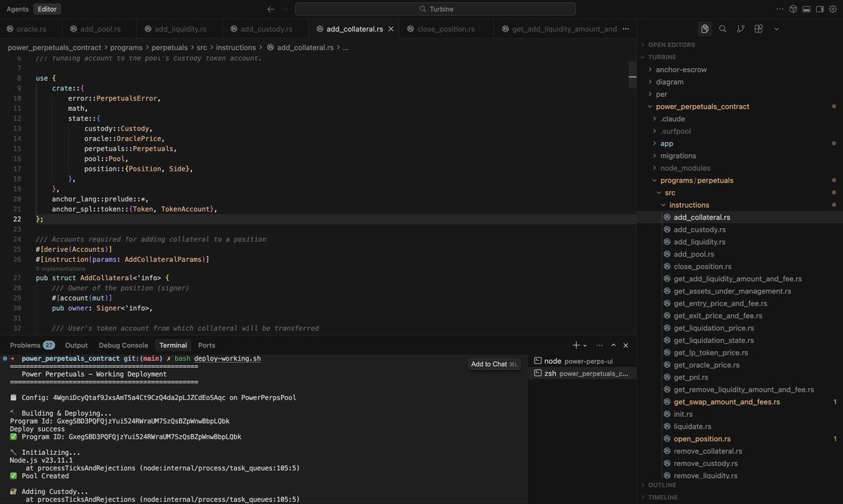This screenshot has width=843, height=504.
Task: Open terminal panel more actions ellipsis
Action: coord(599,345)
